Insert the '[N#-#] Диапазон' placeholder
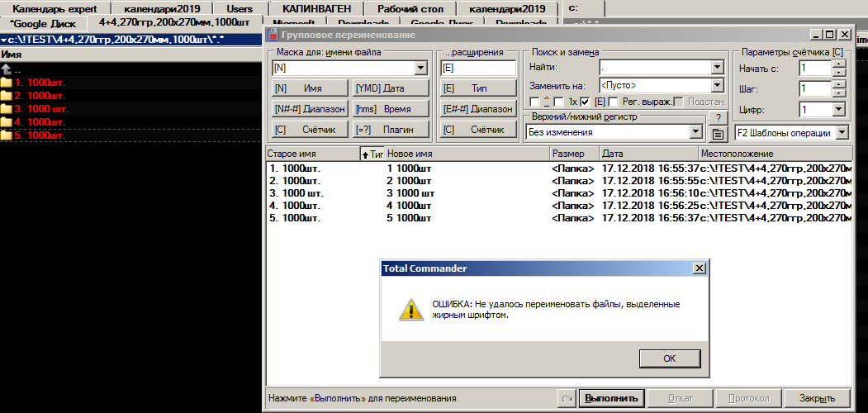868x413 pixels. (310, 108)
